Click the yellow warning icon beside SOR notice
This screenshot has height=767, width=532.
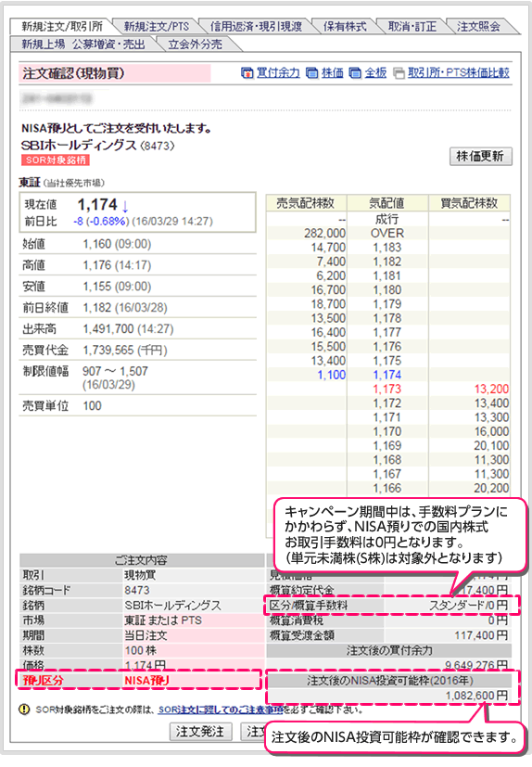(x=24, y=709)
